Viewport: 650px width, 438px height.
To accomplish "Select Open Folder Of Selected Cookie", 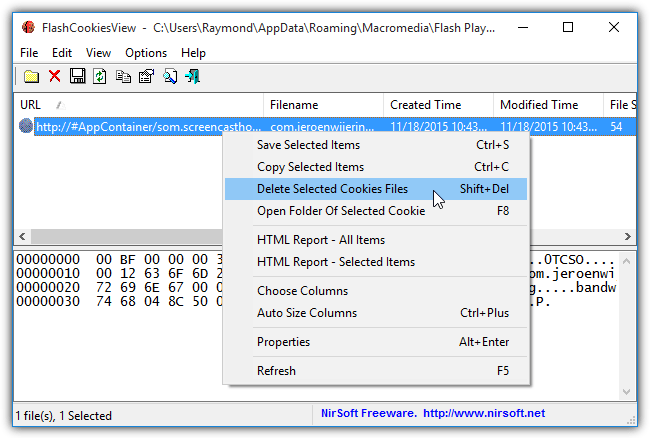I will click(x=376, y=211).
